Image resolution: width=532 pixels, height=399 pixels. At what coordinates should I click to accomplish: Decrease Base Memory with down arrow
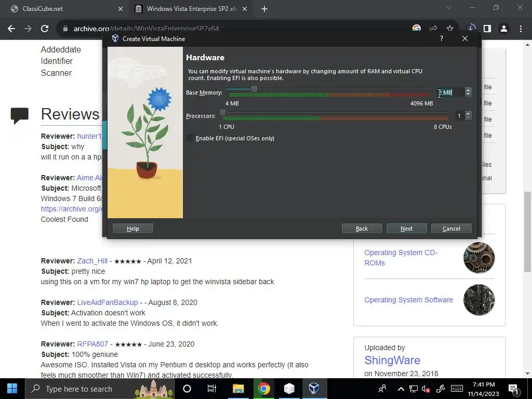pyautogui.click(x=468, y=95)
